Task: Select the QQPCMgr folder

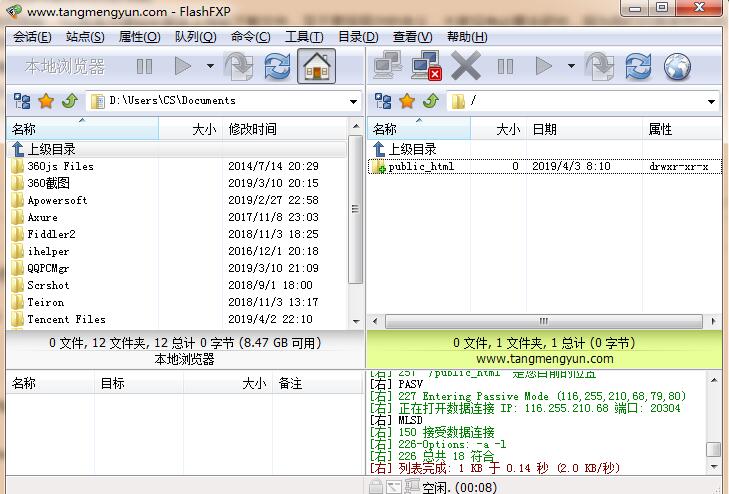Action: pos(48,268)
